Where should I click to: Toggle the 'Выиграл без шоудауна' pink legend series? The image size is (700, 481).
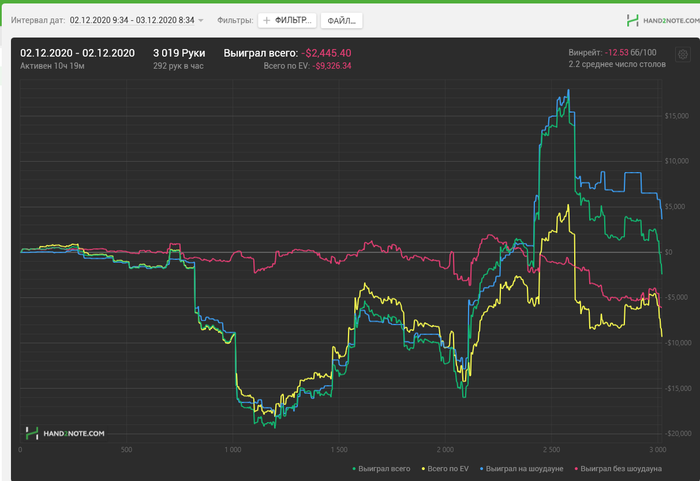click(618, 467)
